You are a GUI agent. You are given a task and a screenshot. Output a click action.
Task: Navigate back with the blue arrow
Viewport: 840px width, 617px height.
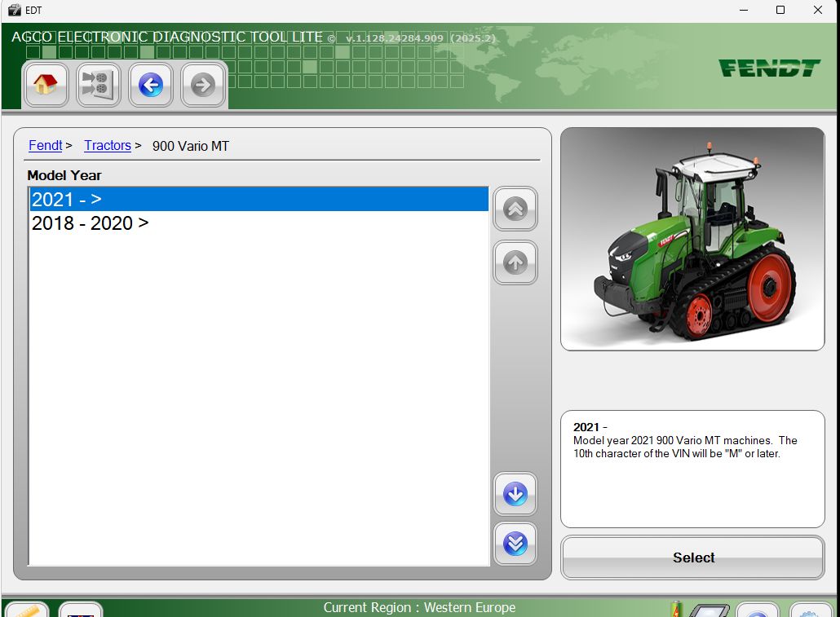point(151,85)
